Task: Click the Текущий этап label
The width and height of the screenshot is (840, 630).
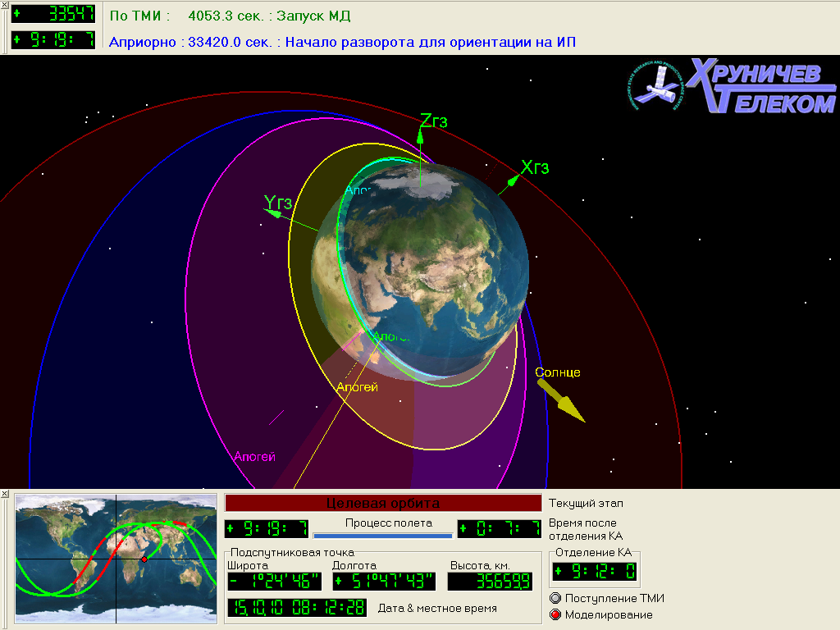Action: tap(586, 503)
